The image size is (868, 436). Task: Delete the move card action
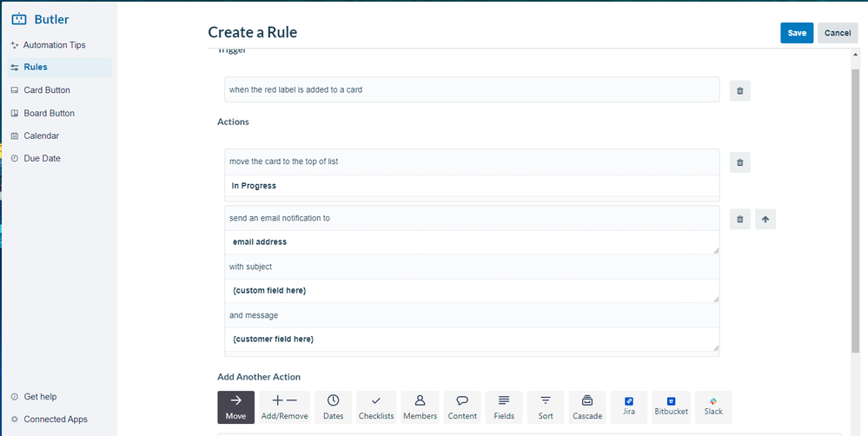coord(739,162)
